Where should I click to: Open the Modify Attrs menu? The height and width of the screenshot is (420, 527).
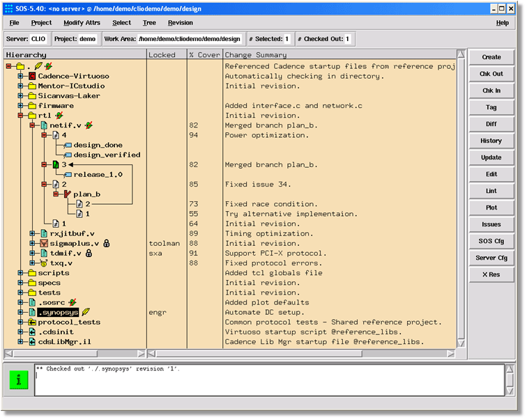tap(82, 23)
